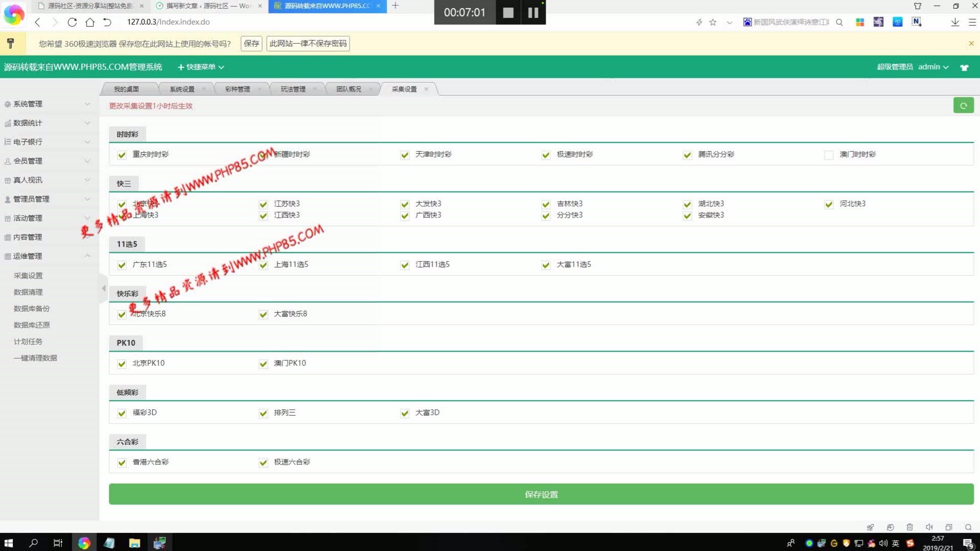Image resolution: width=980 pixels, height=551 pixels.
Task: Reload the page with browser refresh icon
Action: (72, 22)
